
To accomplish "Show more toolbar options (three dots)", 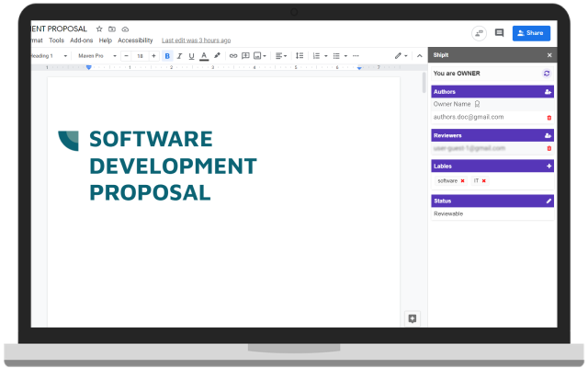I will [x=356, y=55].
